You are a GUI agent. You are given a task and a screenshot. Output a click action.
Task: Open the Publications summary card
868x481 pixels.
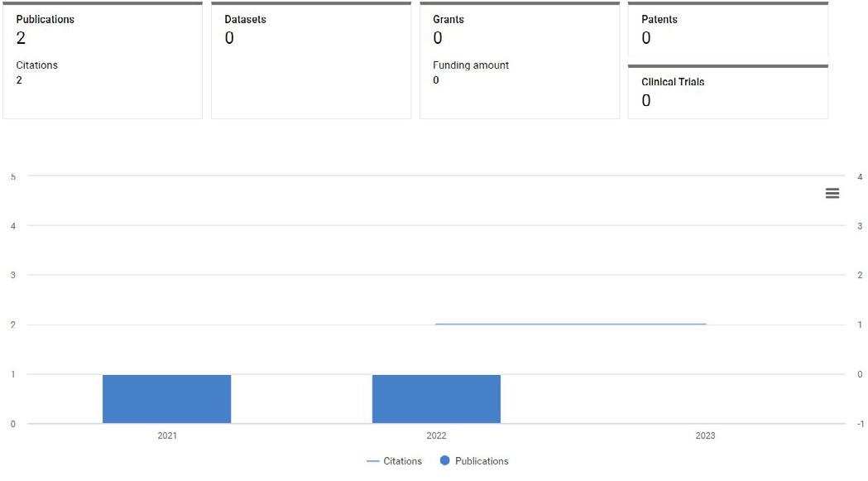point(103,60)
